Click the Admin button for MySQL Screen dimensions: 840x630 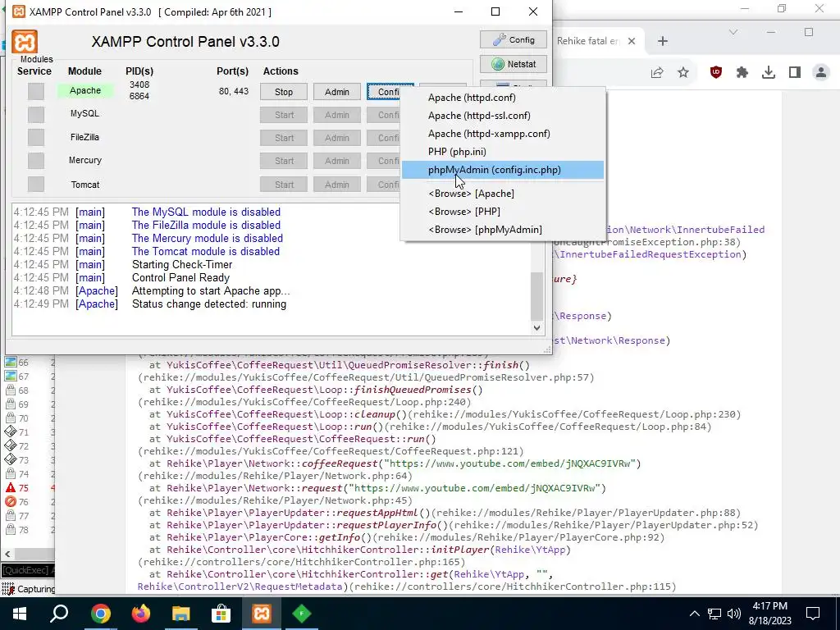pos(337,115)
